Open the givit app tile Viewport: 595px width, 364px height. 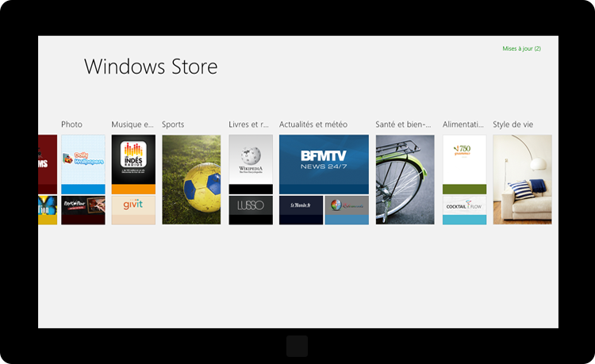[133, 210]
